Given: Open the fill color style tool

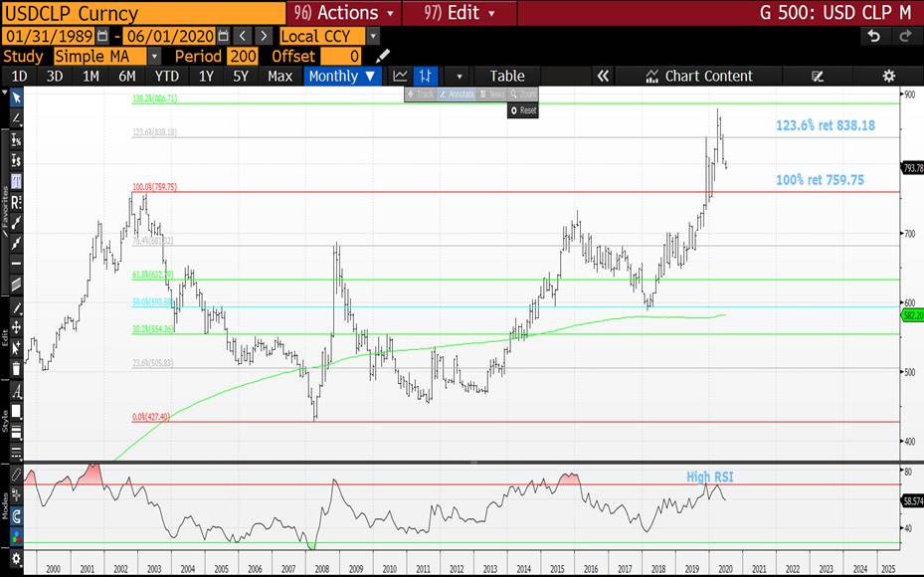Looking at the screenshot, I should tap(17, 412).
